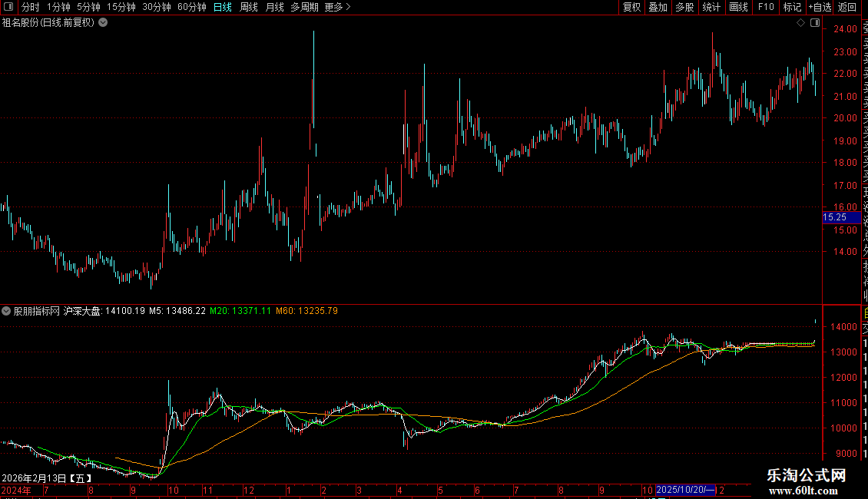Click the orange M60: 13235.79 label
The image size is (868, 499).
pos(306,311)
